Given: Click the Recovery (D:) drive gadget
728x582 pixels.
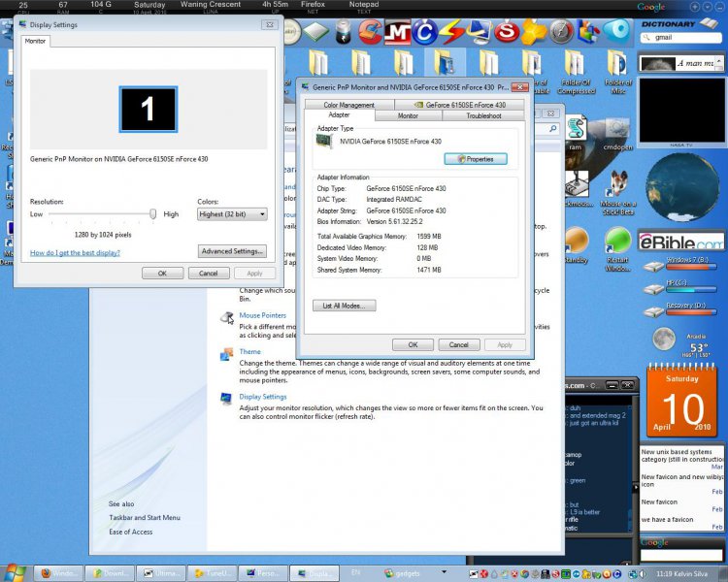Looking at the screenshot, I should pos(680,309).
